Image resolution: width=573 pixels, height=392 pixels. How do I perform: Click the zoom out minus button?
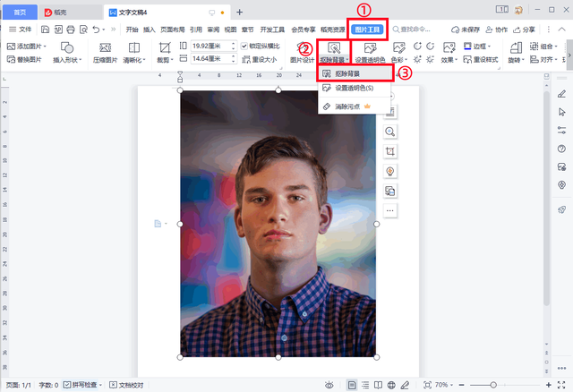point(462,385)
